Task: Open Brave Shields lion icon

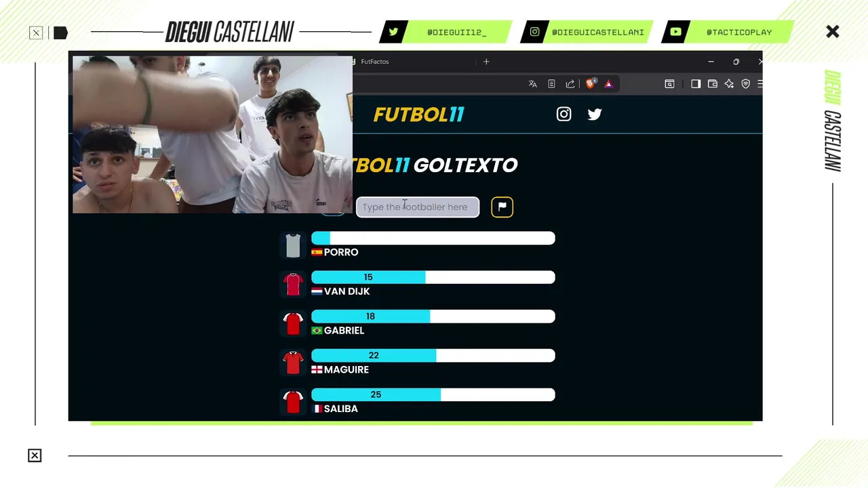Action: [x=591, y=83]
